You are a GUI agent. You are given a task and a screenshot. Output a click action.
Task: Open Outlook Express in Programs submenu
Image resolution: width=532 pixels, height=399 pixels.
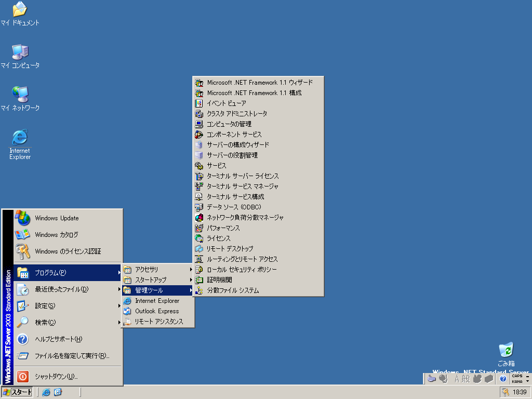click(x=158, y=311)
